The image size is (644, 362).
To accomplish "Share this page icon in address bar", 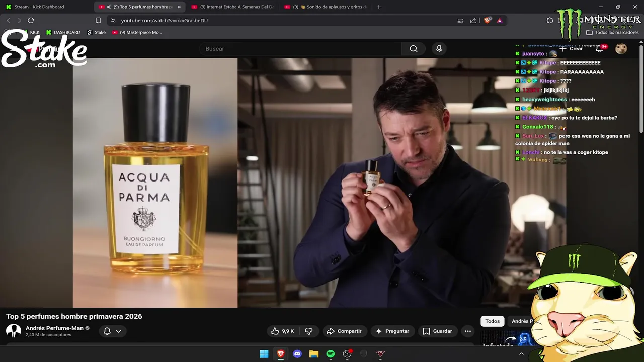I will coord(473,20).
